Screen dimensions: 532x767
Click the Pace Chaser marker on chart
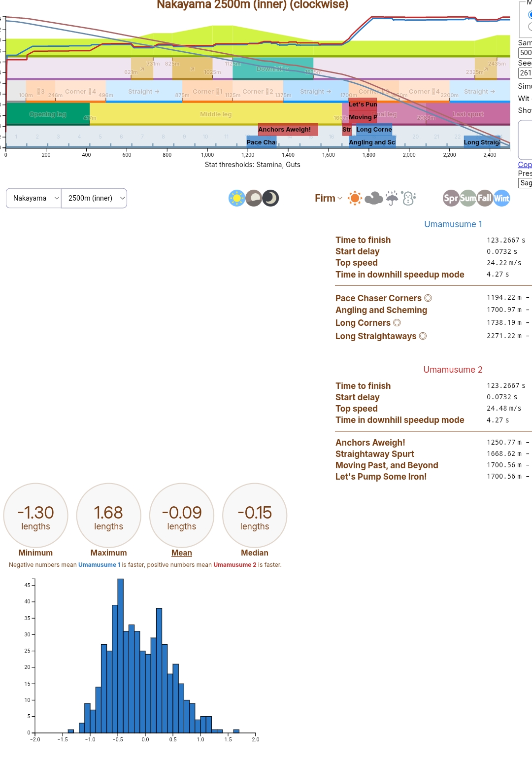point(262,142)
